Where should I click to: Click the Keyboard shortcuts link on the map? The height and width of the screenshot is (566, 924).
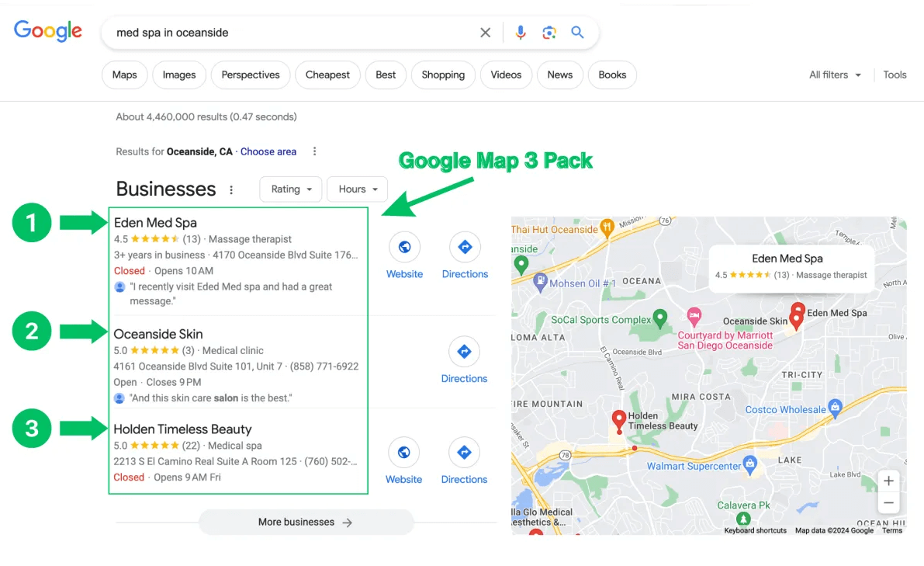tap(755, 530)
